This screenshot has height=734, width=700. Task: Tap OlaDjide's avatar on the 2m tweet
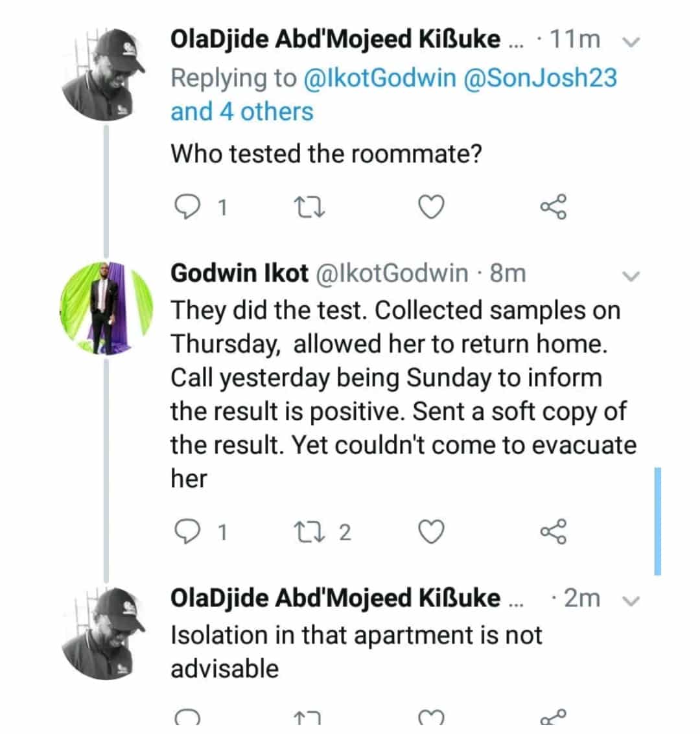pos(106,633)
